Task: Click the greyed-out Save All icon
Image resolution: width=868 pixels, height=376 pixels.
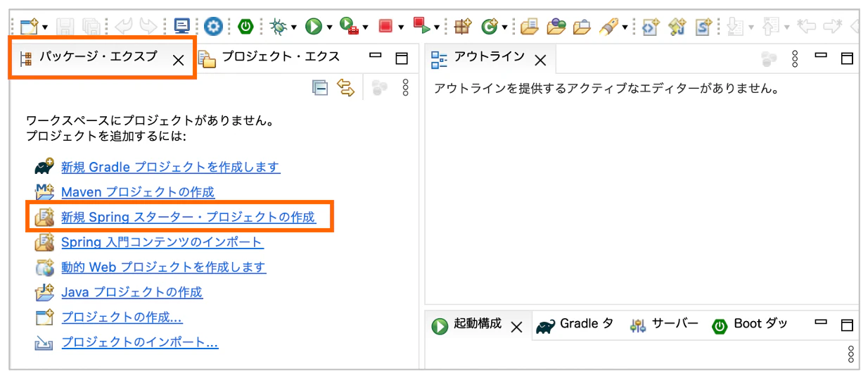Action: pyautogui.click(x=90, y=27)
